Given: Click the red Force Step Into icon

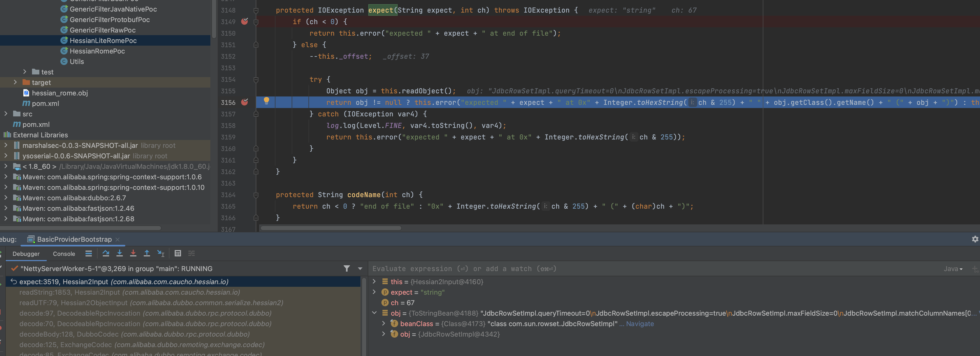Looking at the screenshot, I should [133, 253].
